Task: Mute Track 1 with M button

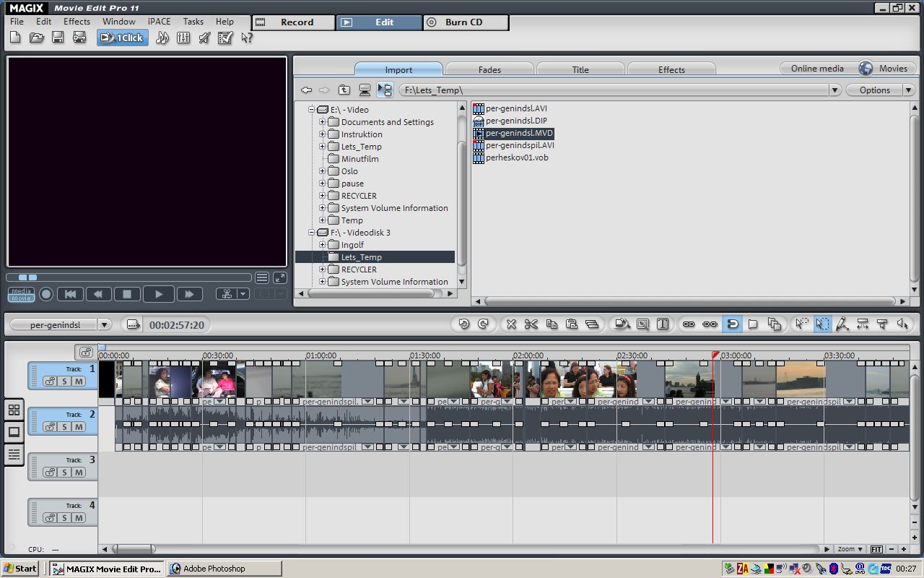Action: [79, 381]
